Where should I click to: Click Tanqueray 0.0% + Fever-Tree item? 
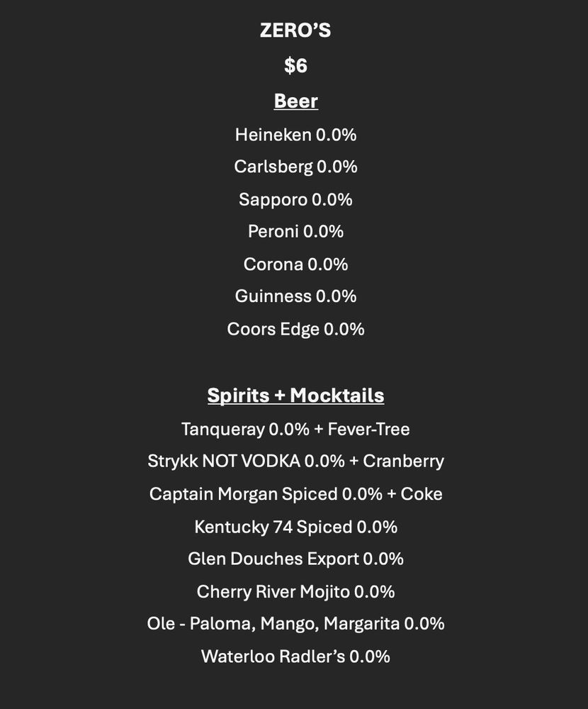[295, 429]
